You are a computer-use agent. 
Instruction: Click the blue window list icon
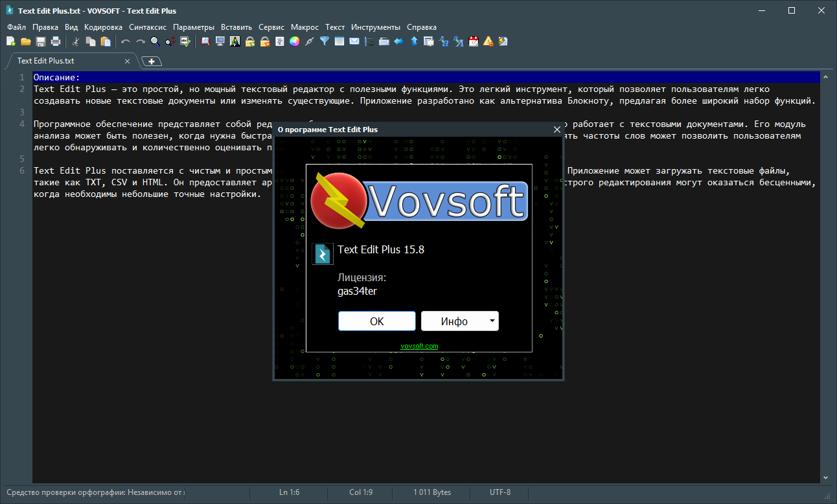339,41
